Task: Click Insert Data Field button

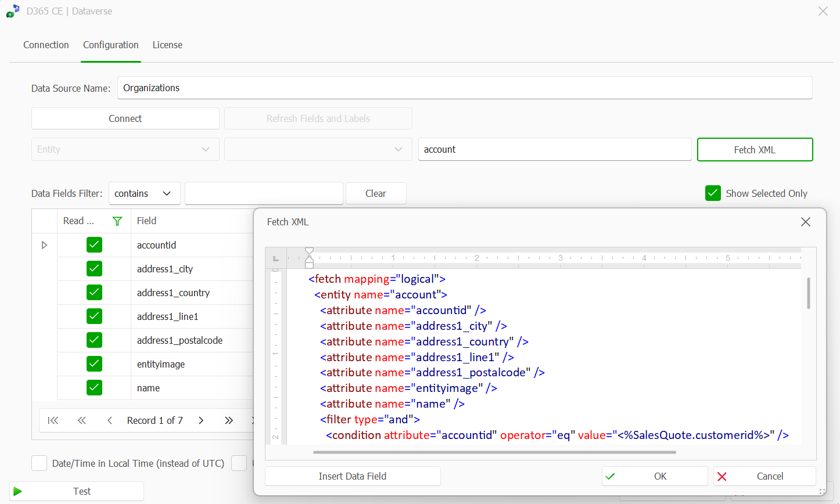Action: pos(353,476)
